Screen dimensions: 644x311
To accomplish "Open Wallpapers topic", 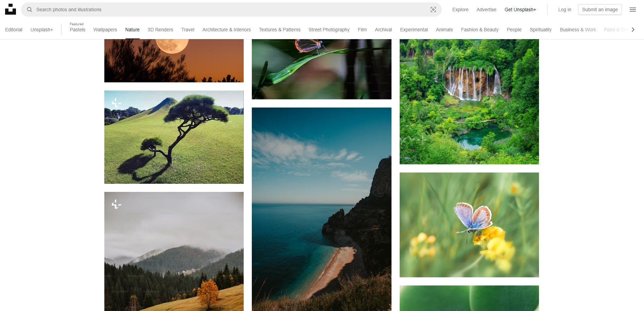I will coord(105,30).
